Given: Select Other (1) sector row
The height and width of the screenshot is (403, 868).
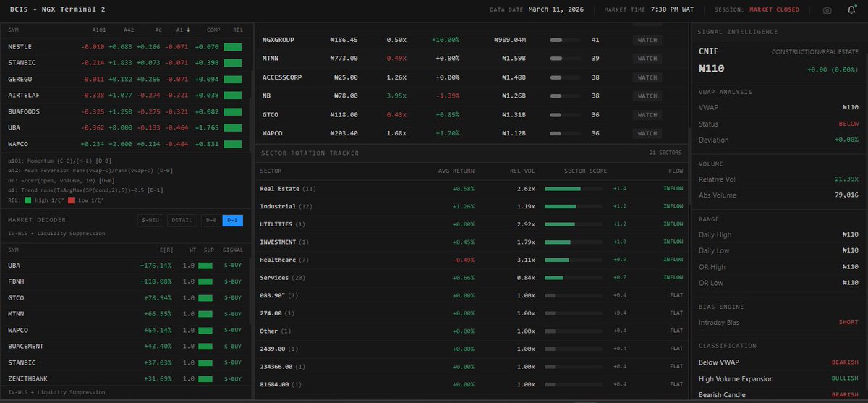Looking at the screenshot, I should [472, 331].
